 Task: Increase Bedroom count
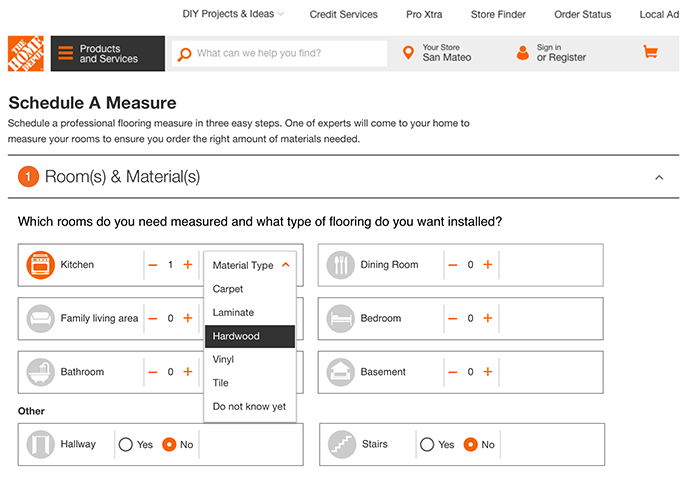(488, 318)
